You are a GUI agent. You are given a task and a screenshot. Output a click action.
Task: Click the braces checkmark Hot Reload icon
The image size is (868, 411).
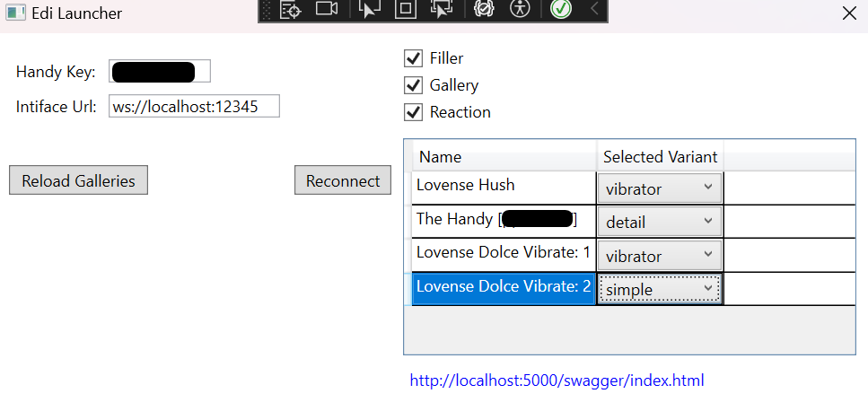coord(484,9)
